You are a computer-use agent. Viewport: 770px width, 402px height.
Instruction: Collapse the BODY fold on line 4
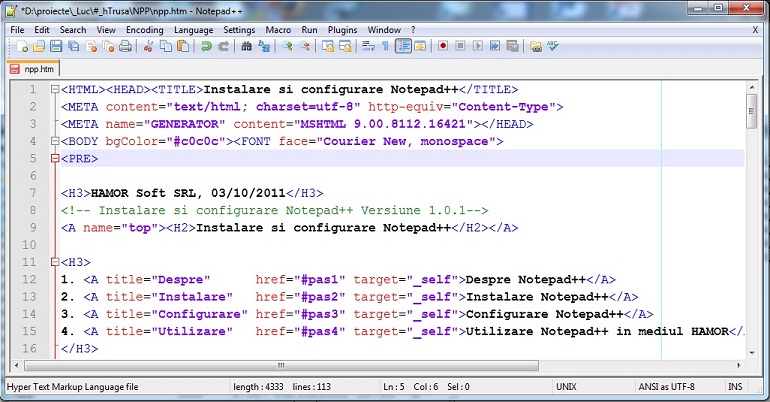pyautogui.click(x=55, y=141)
